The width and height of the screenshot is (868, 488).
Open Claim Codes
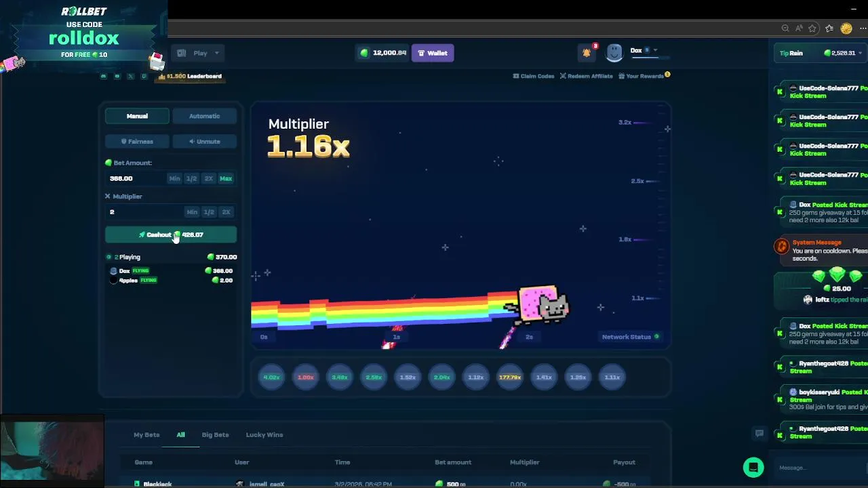pos(534,76)
